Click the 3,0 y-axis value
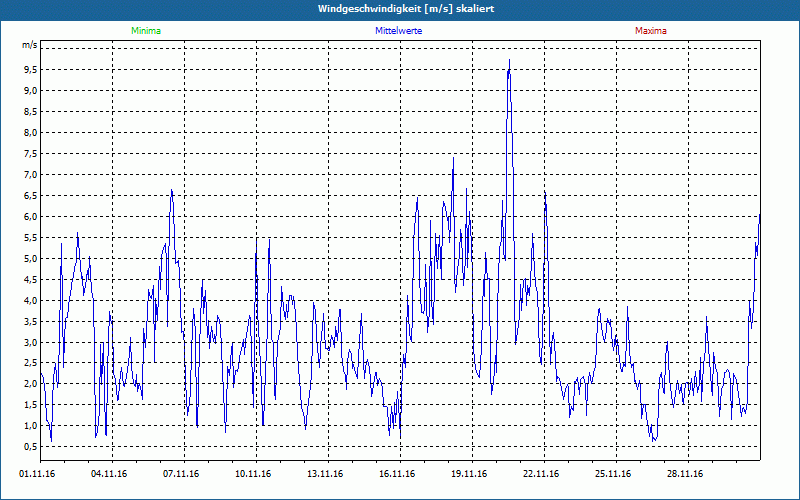 [x=31, y=342]
